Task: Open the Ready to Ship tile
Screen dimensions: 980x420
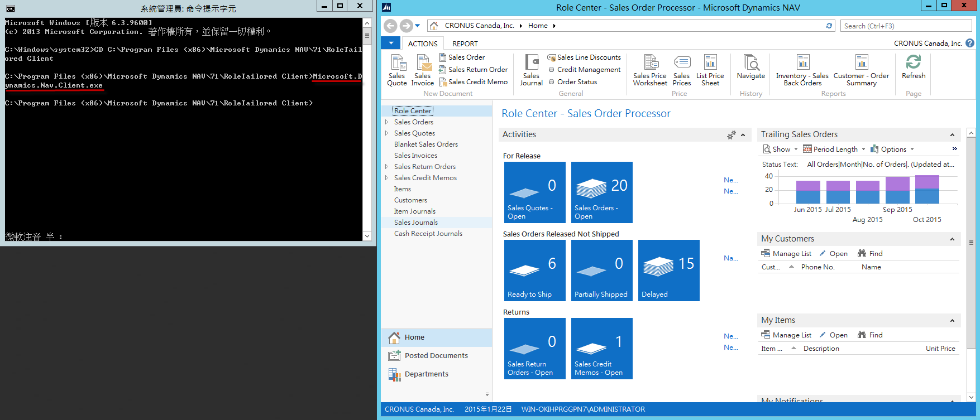Action: [x=535, y=271]
